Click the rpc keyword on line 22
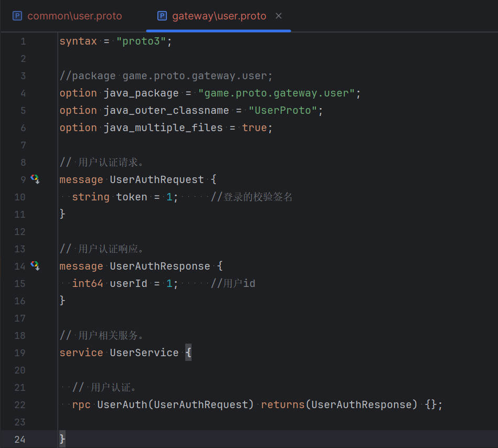Viewport: 498px width, 448px height. (81, 405)
